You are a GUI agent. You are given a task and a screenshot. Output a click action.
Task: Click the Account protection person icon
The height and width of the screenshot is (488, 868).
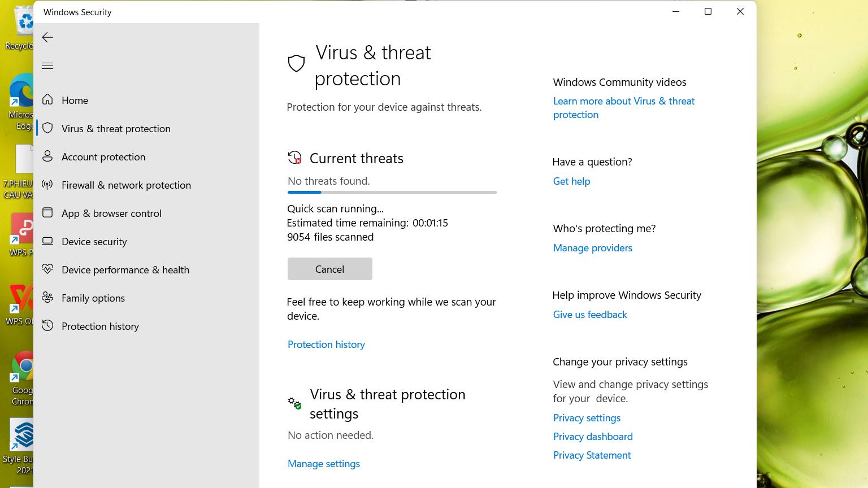(47, 156)
